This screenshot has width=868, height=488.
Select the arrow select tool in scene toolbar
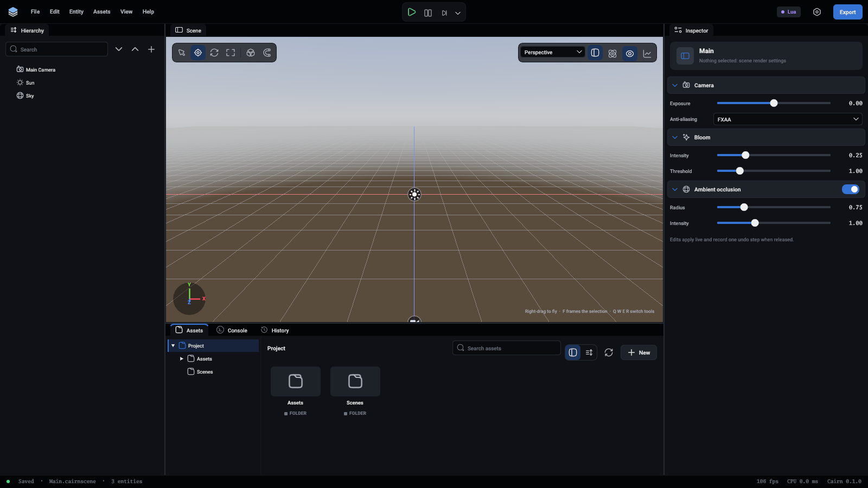(182, 53)
